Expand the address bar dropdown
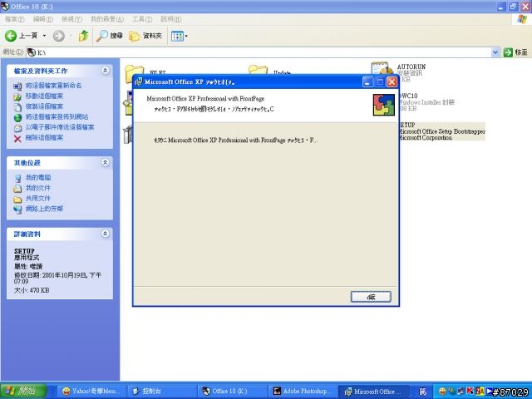The width and height of the screenshot is (532, 399). click(495, 52)
